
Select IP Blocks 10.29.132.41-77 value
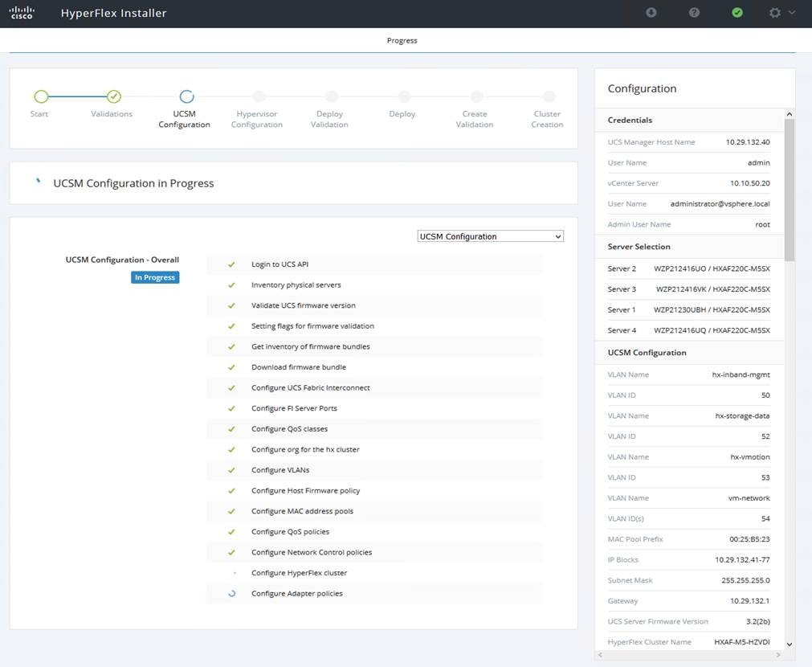[742, 560]
